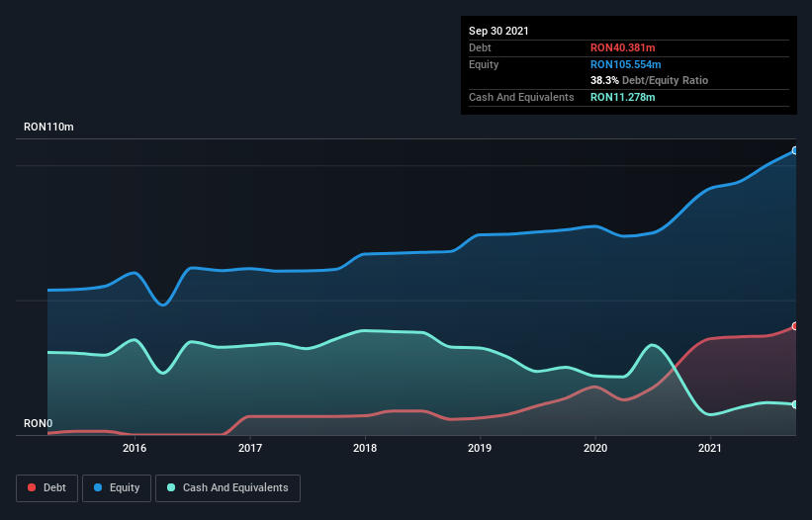
Task: Click the RON110m y-axis label
Action: 48,127
